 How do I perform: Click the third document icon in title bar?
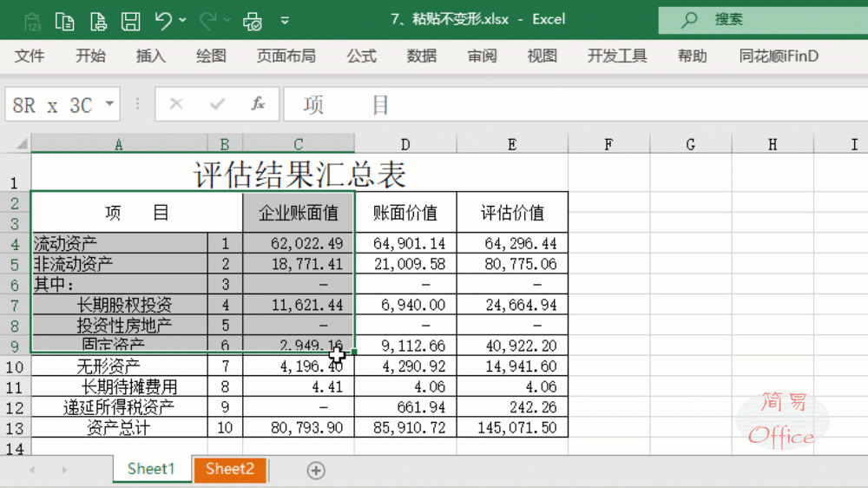tap(98, 21)
